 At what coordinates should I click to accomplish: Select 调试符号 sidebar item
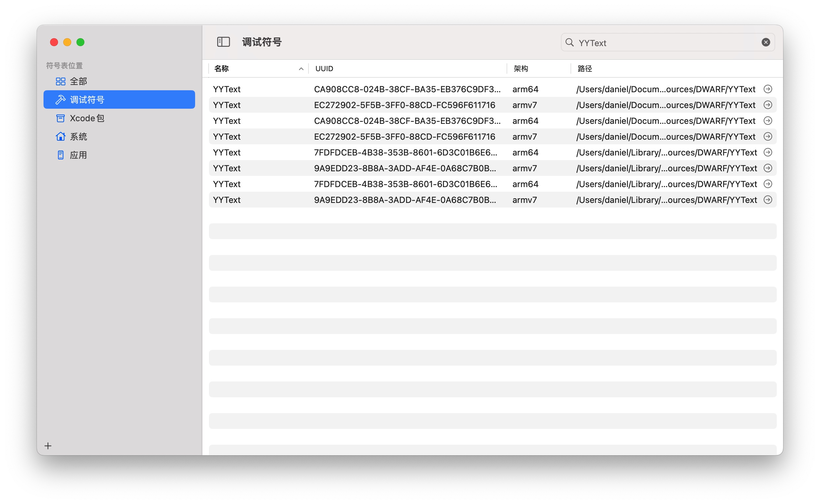[x=87, y=100]
